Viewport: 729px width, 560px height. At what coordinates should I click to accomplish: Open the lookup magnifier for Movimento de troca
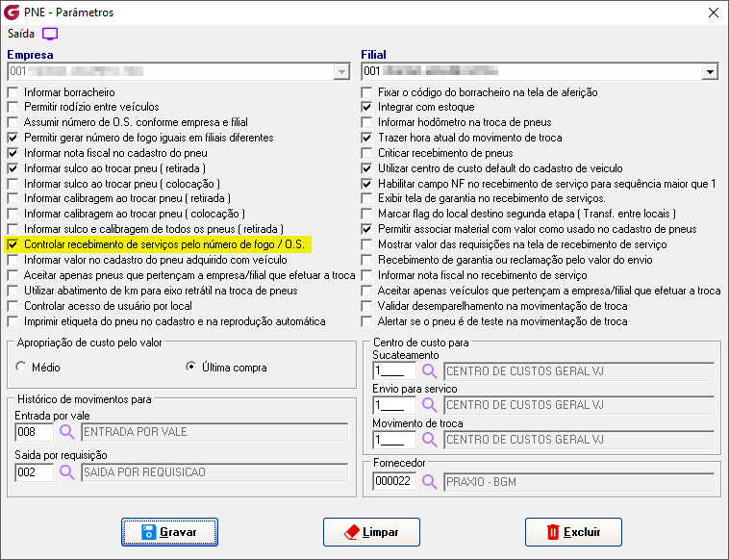430,440
